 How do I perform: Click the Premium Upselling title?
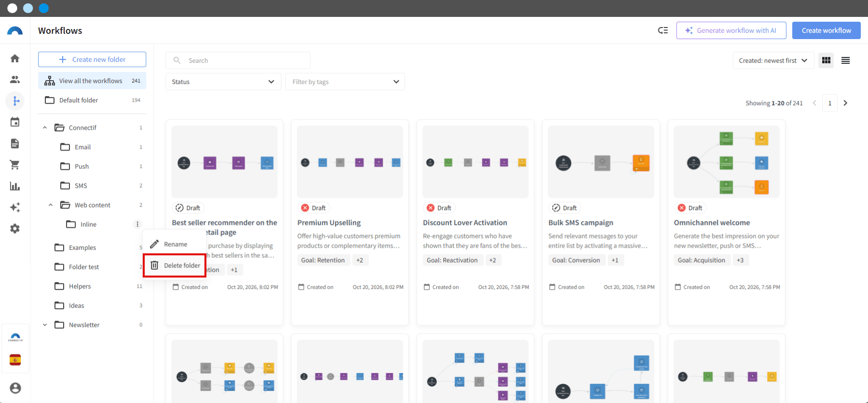point(329,222)
